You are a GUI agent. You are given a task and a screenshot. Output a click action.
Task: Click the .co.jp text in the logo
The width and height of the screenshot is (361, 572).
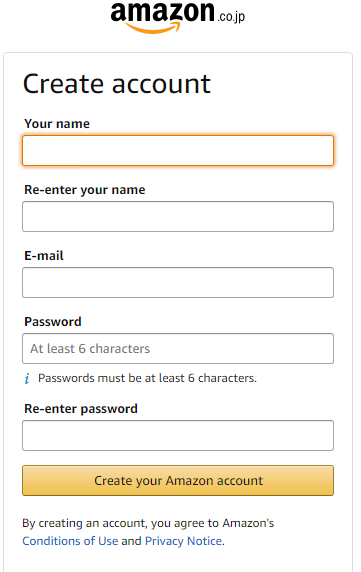[x=232, y=17]
